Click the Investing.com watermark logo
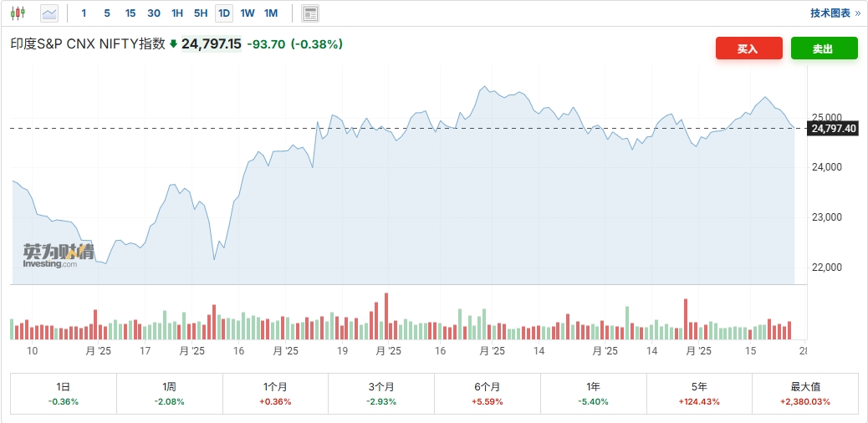The height and width of the screenshot is (423, 868). pos(58,256)
